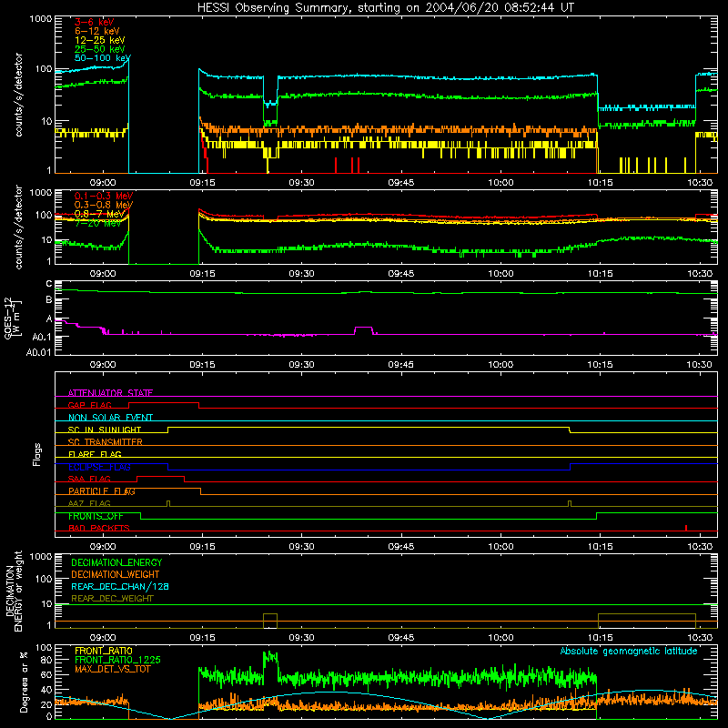Click the SC_TRANSMITTER flag label
The height and width of the screenshot is (728, 728).
[106, 442]
